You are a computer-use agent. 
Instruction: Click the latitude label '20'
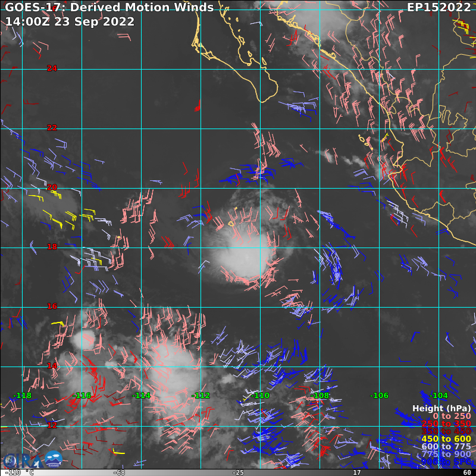coord(52,187)
